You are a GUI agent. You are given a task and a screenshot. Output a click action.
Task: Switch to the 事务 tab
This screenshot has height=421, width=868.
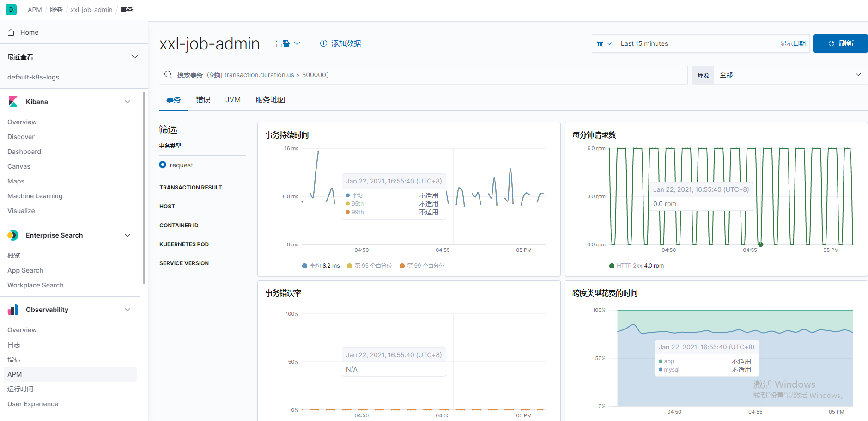coord(174,100)
